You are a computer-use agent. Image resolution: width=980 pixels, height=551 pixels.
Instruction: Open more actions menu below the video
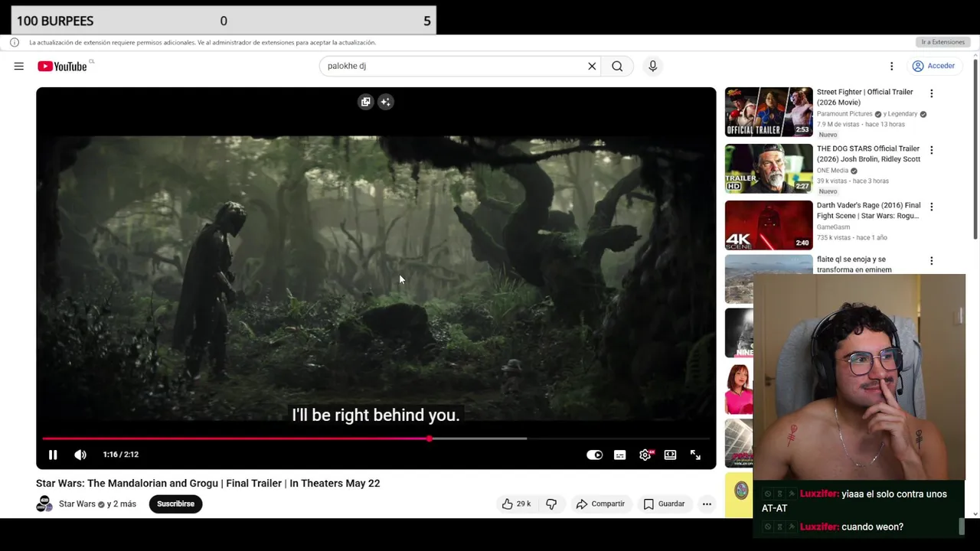click(x=707, y=504)
